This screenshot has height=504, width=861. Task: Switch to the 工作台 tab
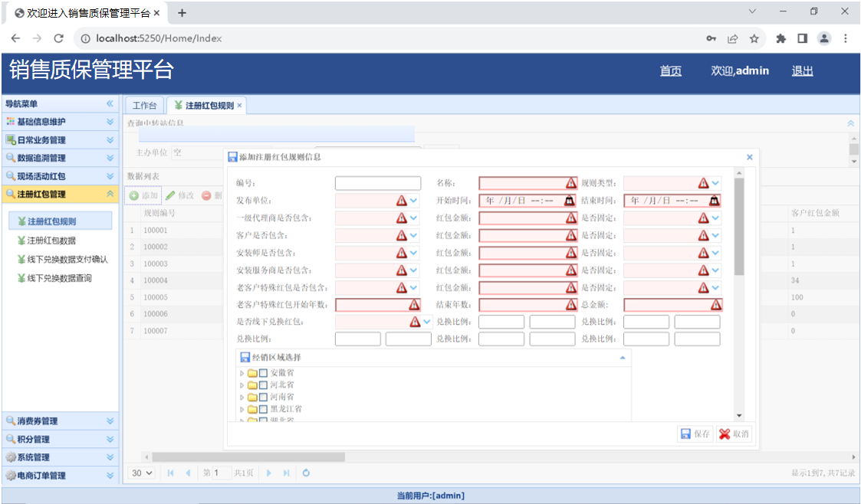point(144,105)
